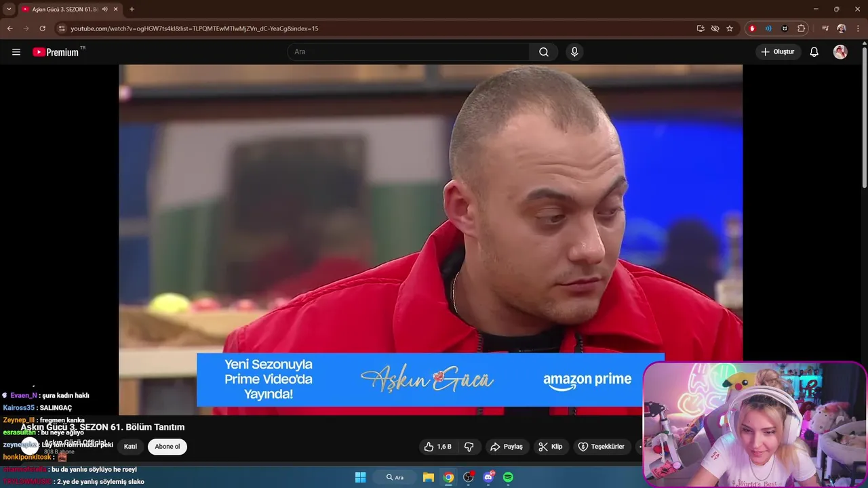Click the crossed-eye icon in address bar
The image size is (868, 488).
pyautogui.click(x=715, y=28)
